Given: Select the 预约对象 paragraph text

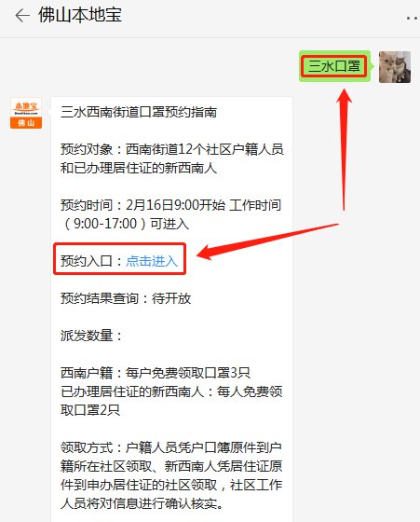Looking at the screenshot, I should coord(172,158).
